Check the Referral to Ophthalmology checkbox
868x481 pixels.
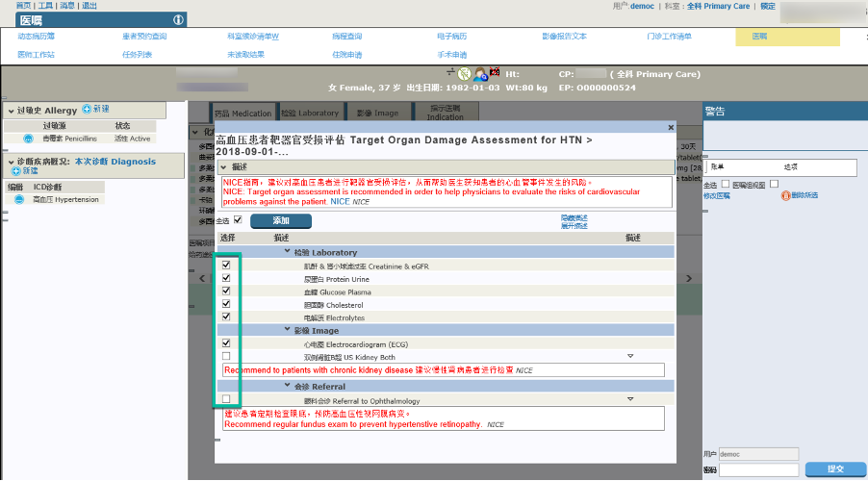tap(226, 398)
